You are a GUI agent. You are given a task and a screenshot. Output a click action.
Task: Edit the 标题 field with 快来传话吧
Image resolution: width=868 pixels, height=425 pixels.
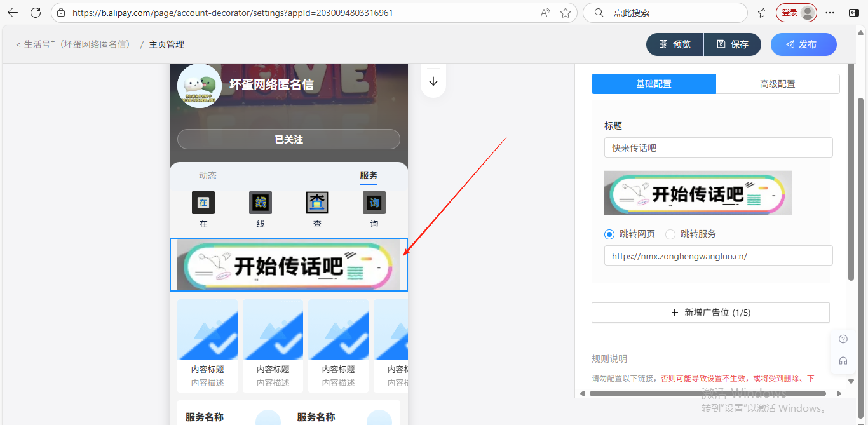click(719, 147)
